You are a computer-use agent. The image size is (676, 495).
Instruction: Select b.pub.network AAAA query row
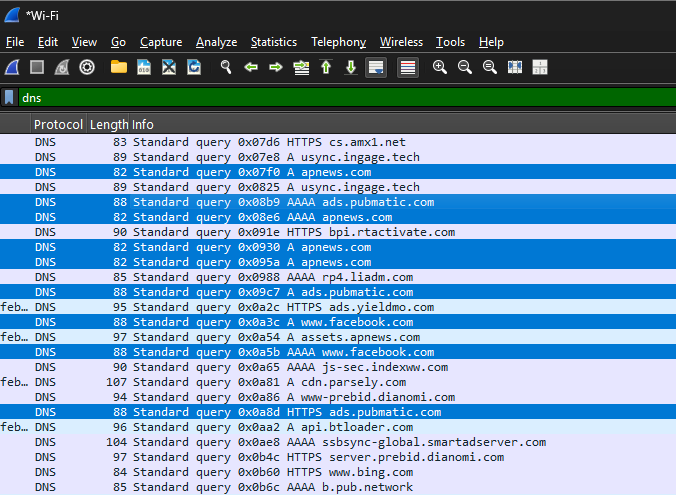point(338,487)
